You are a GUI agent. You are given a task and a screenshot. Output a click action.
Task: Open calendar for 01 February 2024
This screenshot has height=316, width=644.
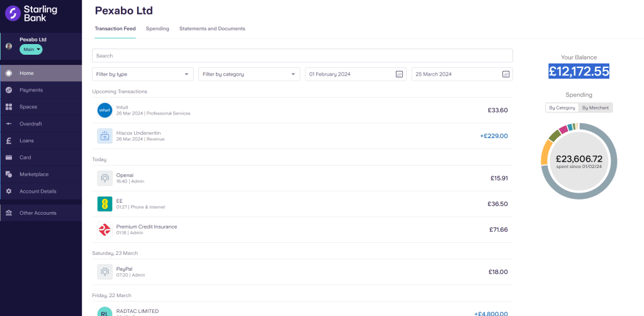pos(399,74)
